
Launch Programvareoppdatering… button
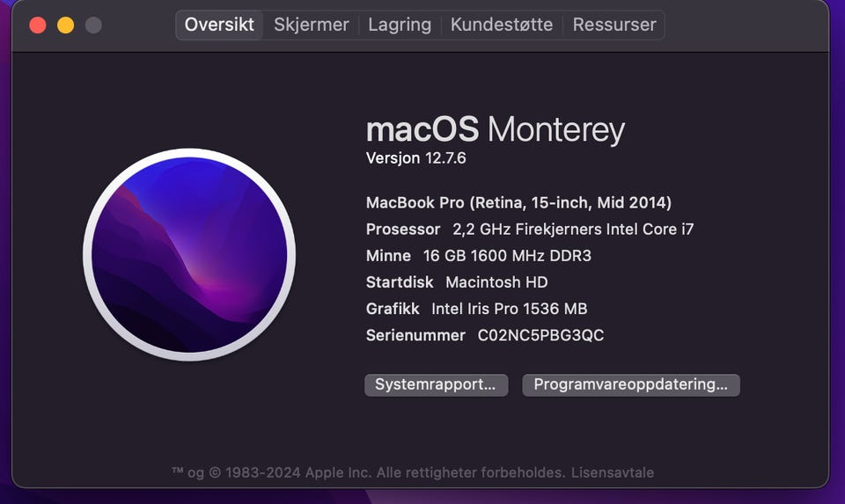tap(630, 385)
